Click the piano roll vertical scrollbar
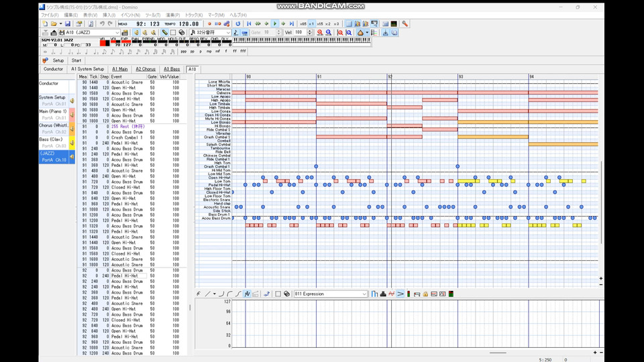This screenshot has width=644, height=362. [601, 201]
